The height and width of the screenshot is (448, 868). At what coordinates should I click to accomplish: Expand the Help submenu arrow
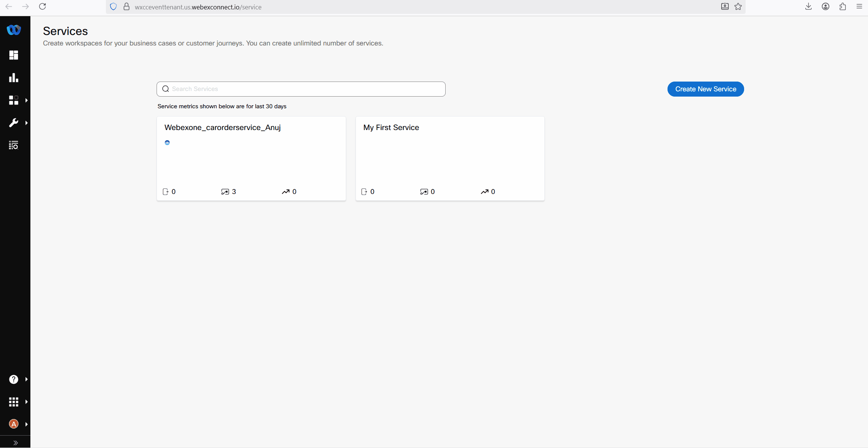26,379
